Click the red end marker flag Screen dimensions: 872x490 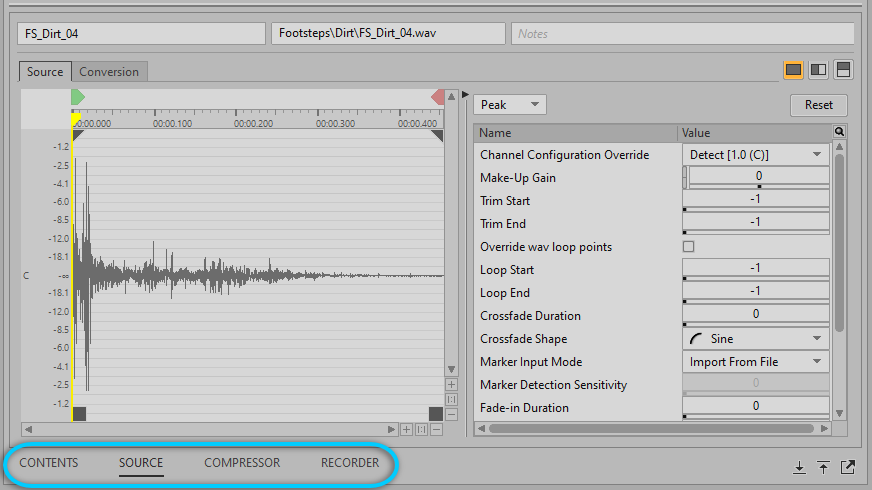(437, 97)
